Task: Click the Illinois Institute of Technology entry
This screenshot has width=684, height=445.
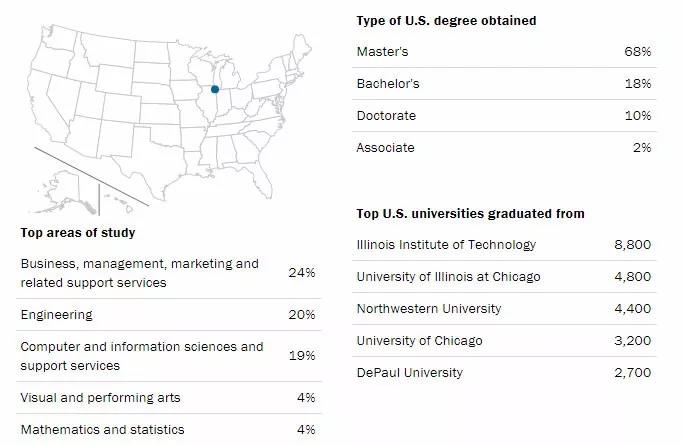Action: [446, 244]
